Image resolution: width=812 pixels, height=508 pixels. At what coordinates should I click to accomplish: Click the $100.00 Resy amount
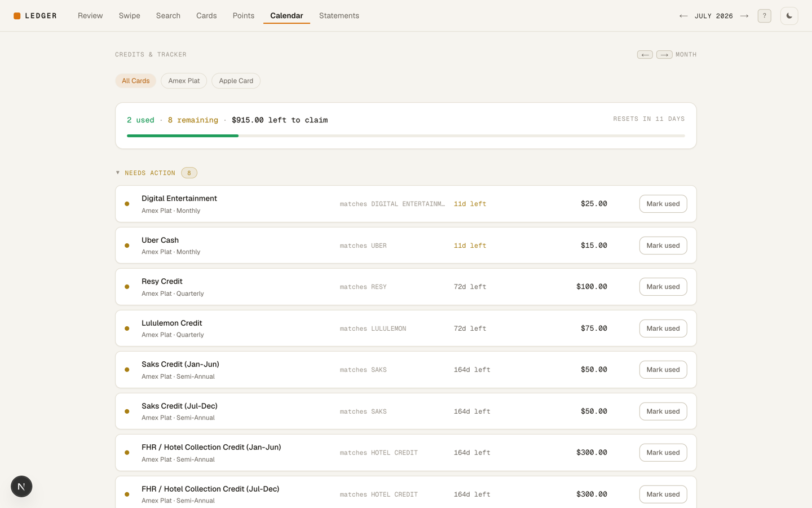pos(592,287)
